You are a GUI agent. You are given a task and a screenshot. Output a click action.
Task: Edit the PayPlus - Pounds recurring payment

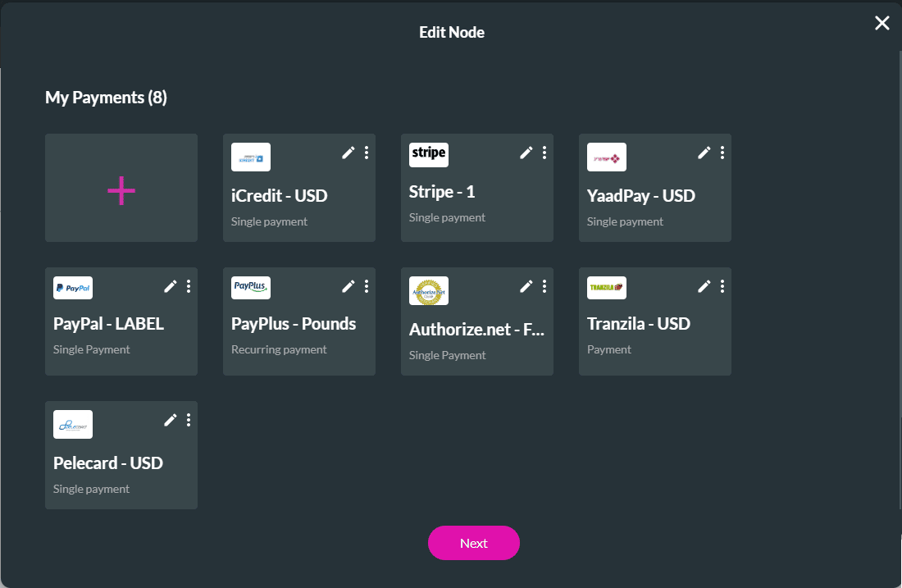(x=348, y=286)
